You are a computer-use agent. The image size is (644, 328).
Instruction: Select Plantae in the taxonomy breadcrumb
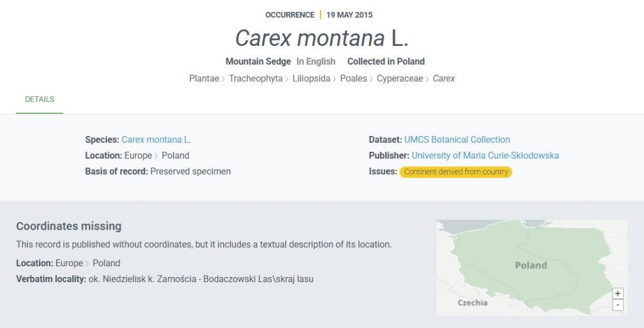point(204,79)
